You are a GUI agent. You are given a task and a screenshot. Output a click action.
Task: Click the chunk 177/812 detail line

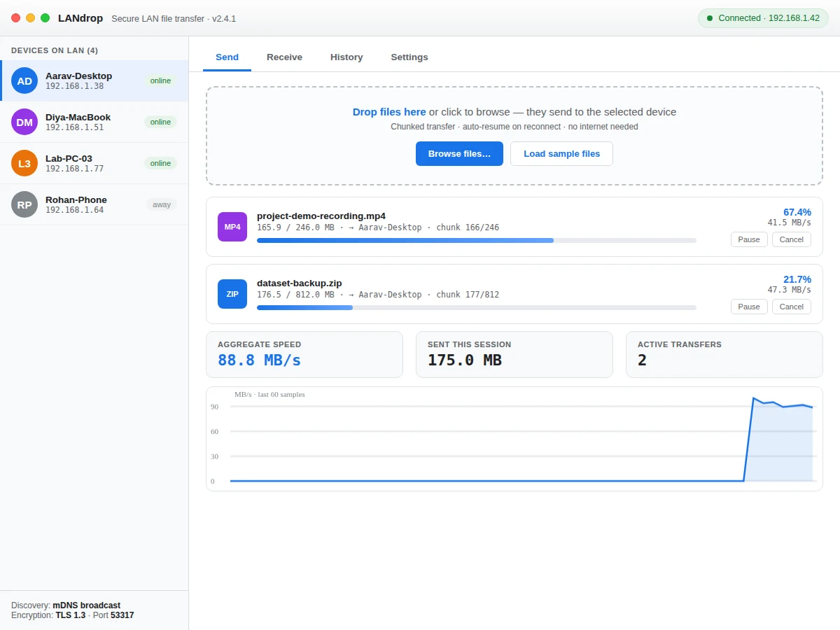pyautogui.click(x=378, y=295)
